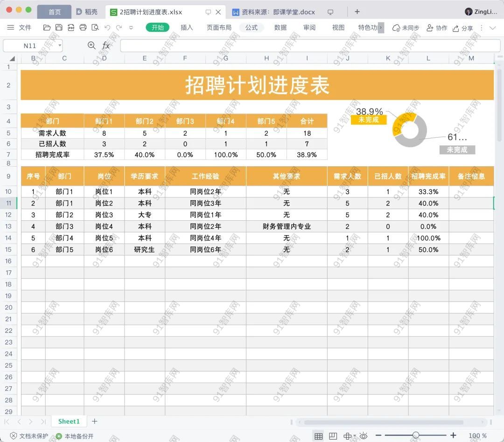Click the zoom magnifier beside the name box
The width and height of the screenshot is (504, 442).
point(91,45)
